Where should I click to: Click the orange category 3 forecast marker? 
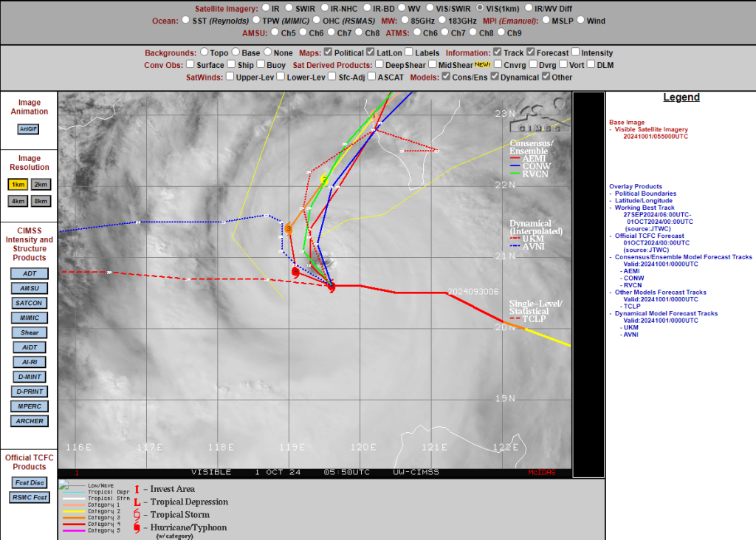click(x=289, y=228)
